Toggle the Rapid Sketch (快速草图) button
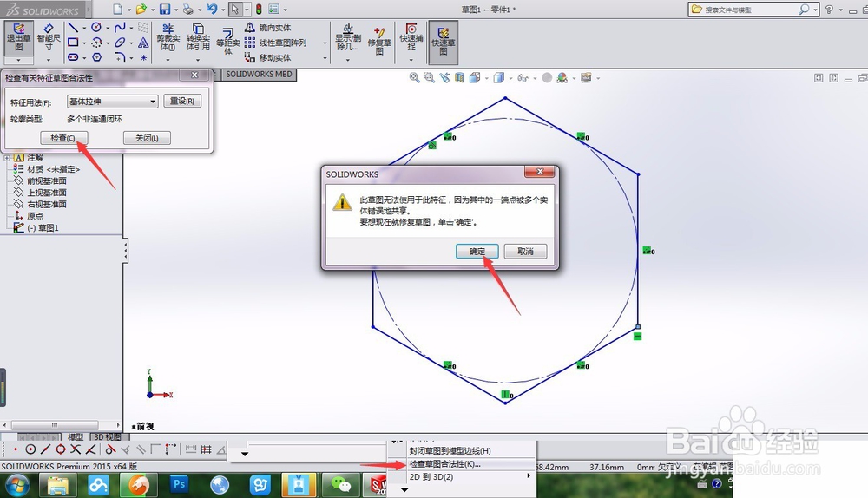 (444, 42)
